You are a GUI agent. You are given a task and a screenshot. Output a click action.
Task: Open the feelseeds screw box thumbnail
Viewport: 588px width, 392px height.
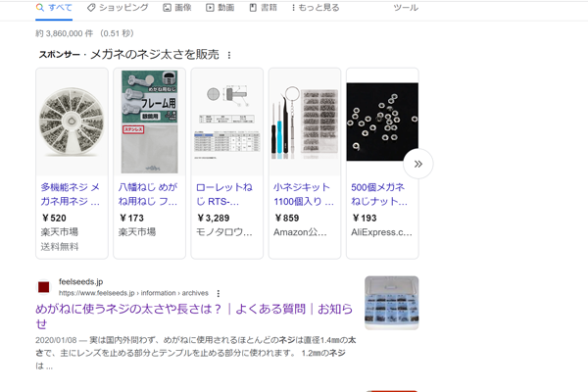point(391,303)
